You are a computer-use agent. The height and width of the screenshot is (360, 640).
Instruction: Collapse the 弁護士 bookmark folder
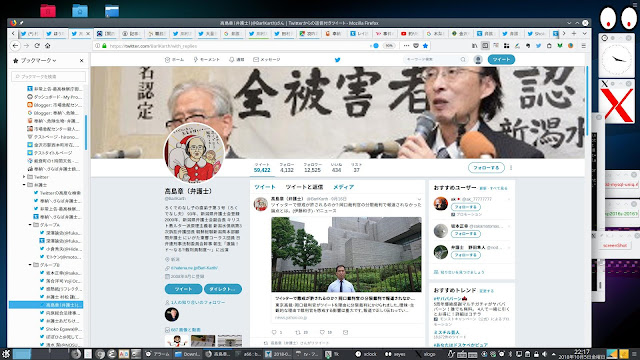pyautogui.click(x=24, y=185)
